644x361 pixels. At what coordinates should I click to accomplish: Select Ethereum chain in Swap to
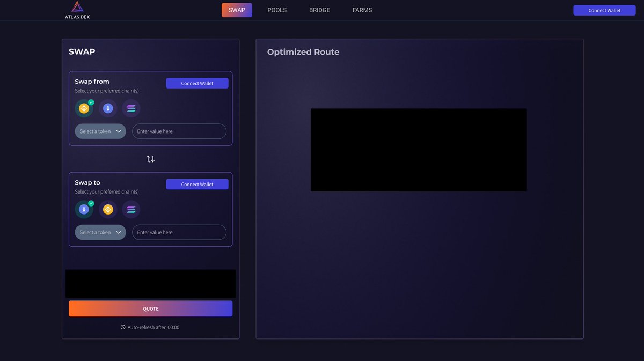pyautogui.click(x=84, y=209)
